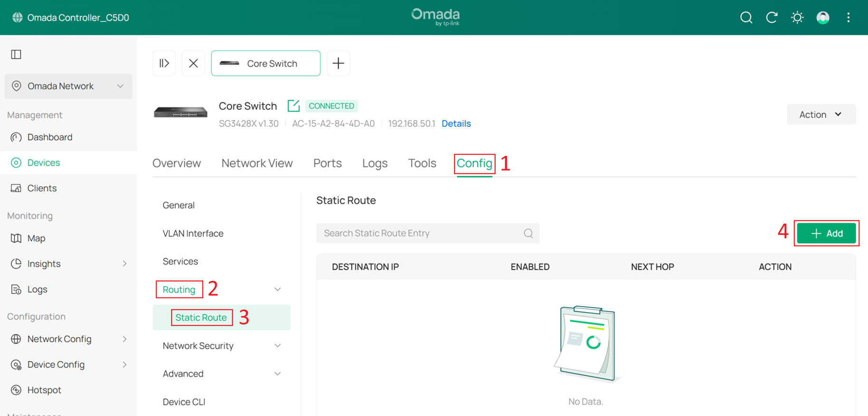Select Static Route submenu item
The width and height of the screenshot is (868, 416).
point(222,317)
